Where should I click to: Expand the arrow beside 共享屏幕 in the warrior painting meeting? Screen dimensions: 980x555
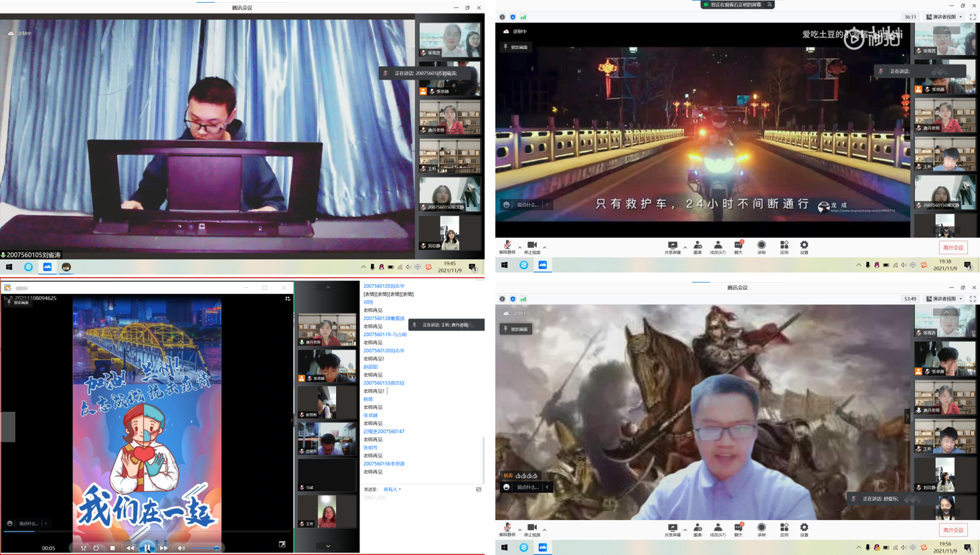685,530
